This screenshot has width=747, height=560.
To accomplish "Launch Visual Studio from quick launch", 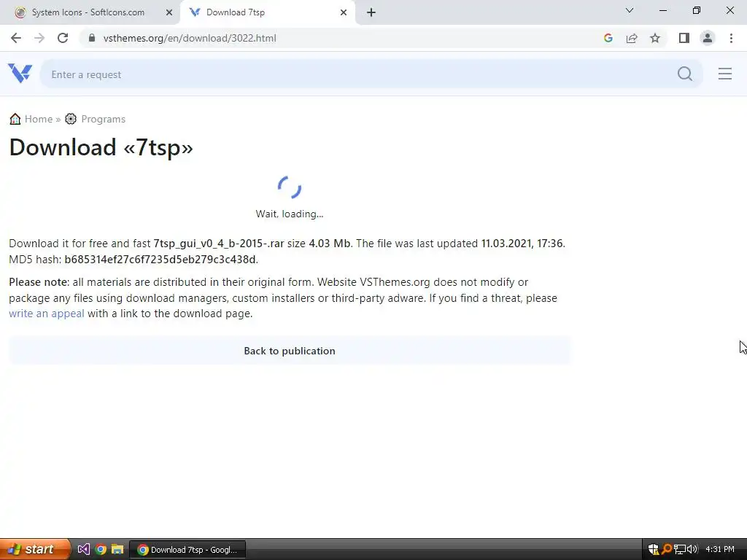I will [83, 549].
